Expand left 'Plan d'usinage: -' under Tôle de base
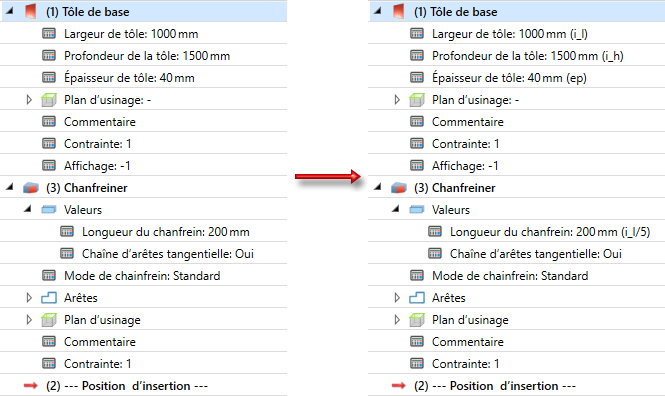Viewport: 665px width, 396px height. pyautogui.click(x=29, y=100)
